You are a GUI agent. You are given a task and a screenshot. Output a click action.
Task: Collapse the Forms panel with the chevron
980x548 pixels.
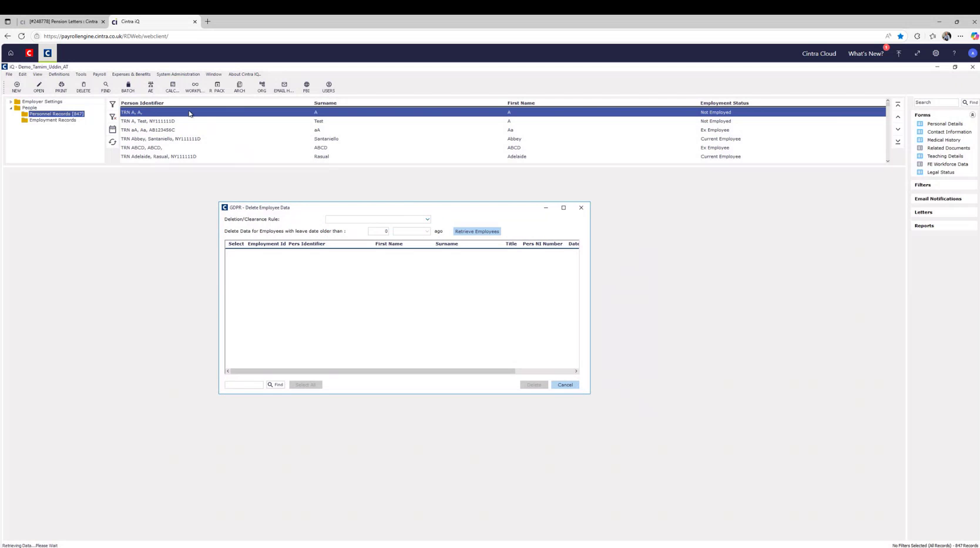coord(972,115)
